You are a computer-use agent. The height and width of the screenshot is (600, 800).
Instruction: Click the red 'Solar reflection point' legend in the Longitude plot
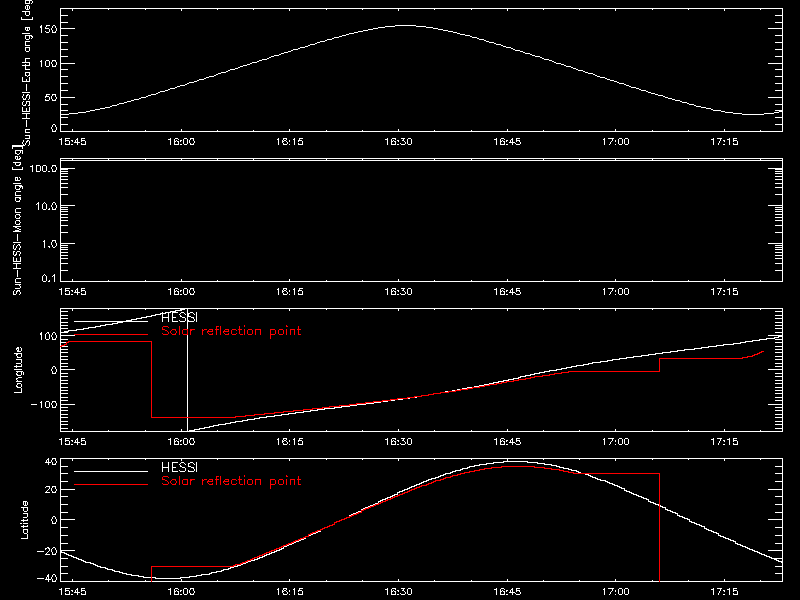pos(231,331)
